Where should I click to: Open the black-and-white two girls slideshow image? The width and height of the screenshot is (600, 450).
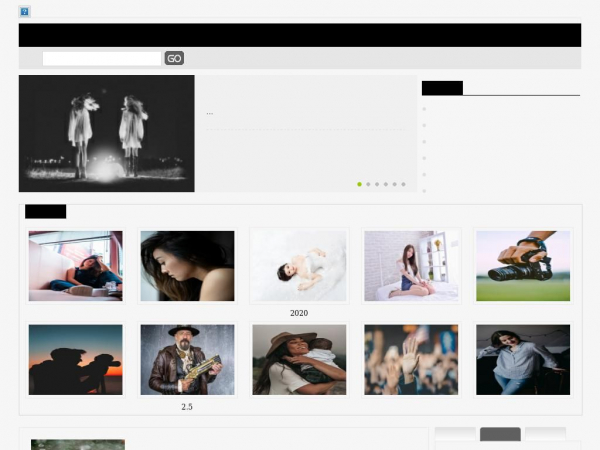click(x=107, y=134)
